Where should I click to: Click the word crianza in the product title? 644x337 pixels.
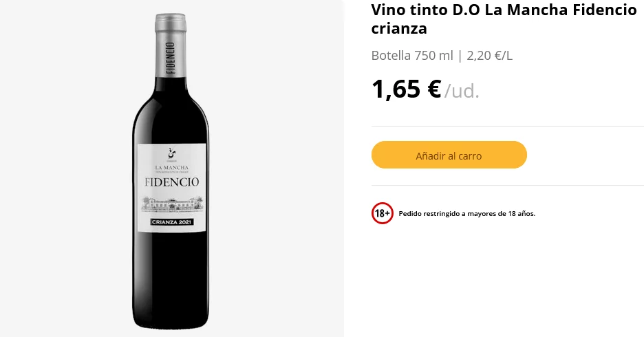pos(399,29)
